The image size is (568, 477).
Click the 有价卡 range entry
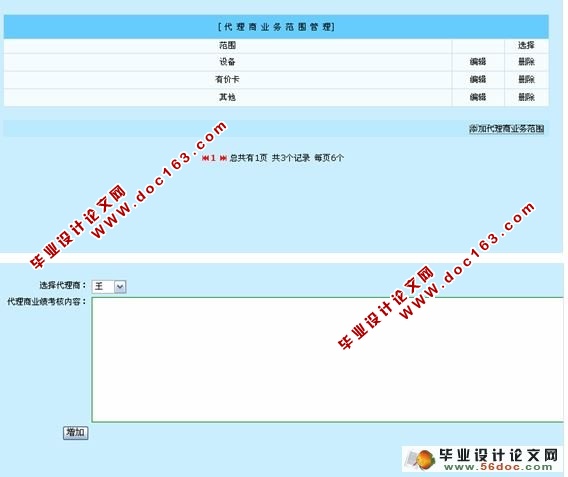point(227,79)
